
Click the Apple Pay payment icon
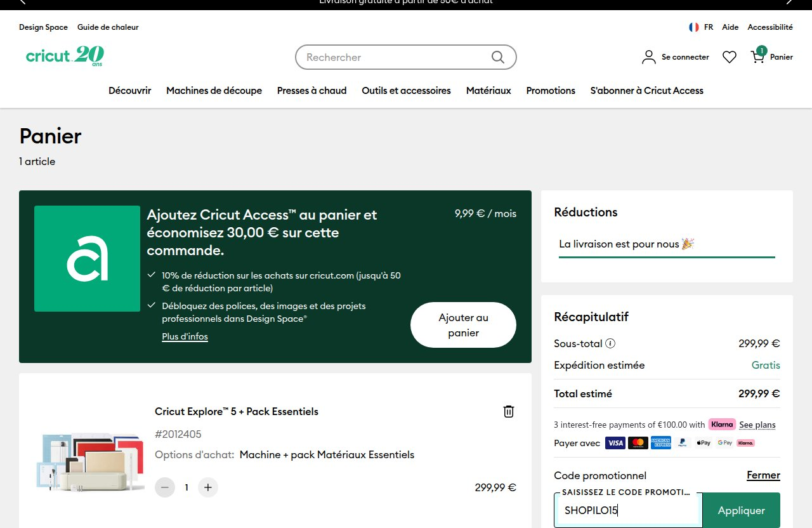pyautogui.click(x=704, y=443)
